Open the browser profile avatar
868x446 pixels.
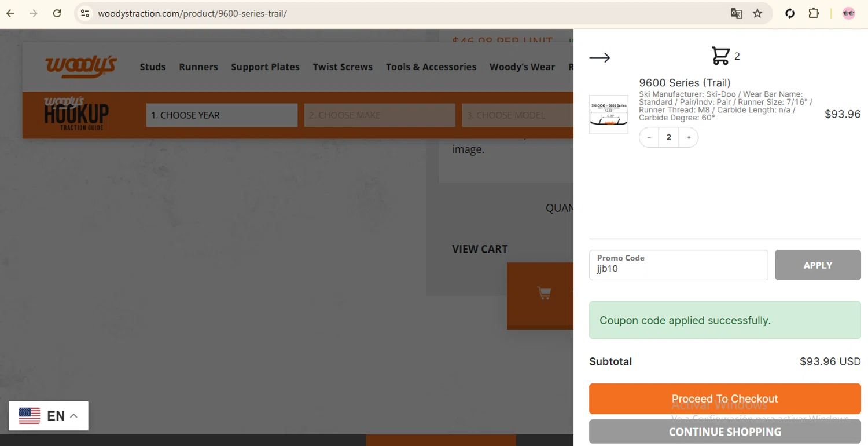pyautogui.click(x=849, y=13)
